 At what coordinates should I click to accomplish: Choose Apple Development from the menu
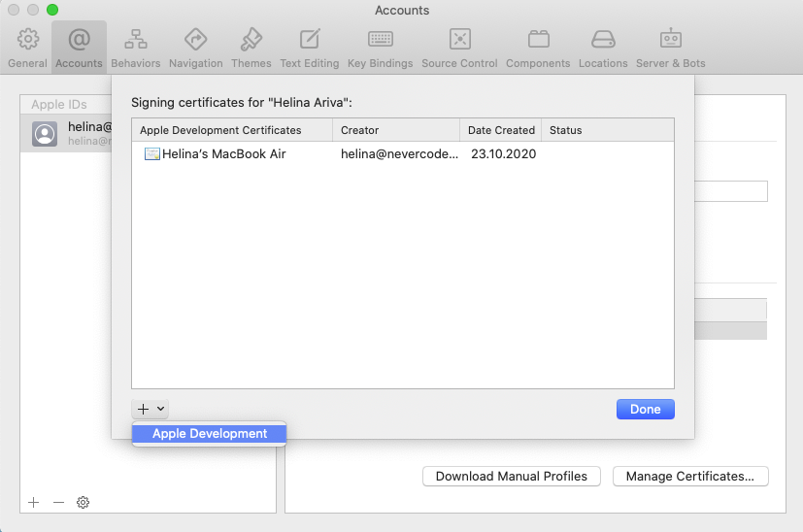click(x=209, y=434)
